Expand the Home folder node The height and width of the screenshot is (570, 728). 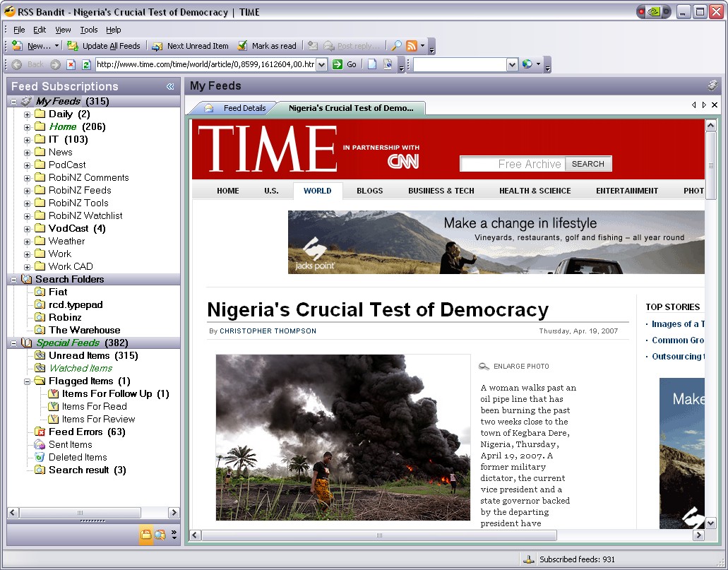28,127
